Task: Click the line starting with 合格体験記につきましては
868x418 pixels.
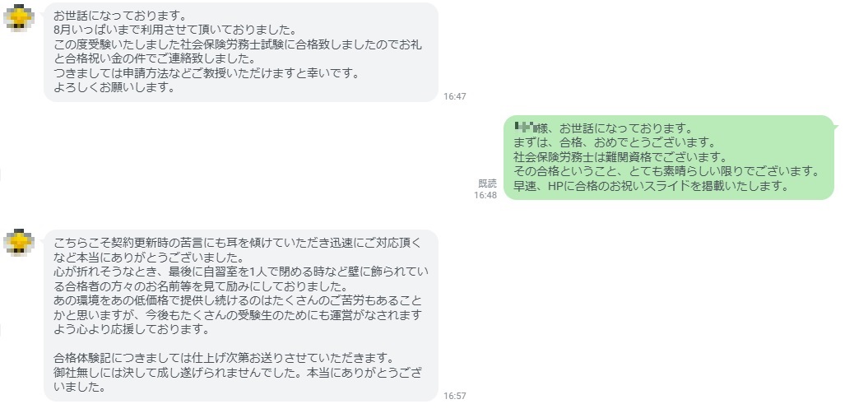Action: point(222,358)
